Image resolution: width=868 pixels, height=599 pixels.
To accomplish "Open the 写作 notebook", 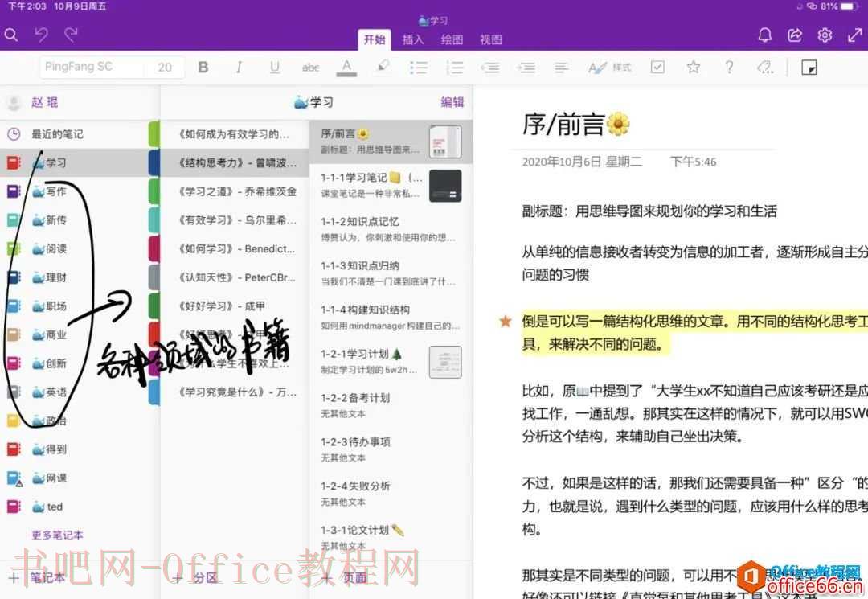I will (x=74, y=191).
